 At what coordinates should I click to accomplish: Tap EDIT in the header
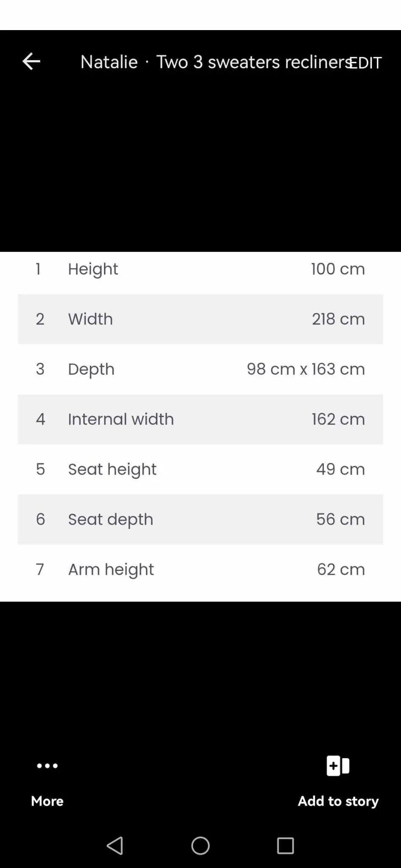pyautogui.click(x=366, y=63)
